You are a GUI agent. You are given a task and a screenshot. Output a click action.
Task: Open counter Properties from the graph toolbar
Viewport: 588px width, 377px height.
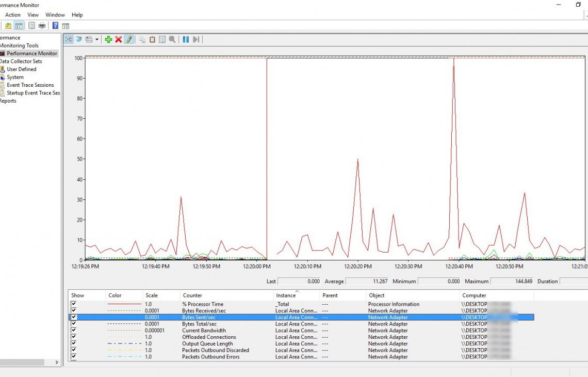click(162, 39)
